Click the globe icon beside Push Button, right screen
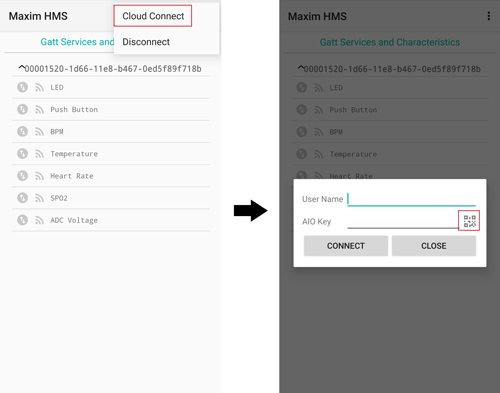 click(x=302, y=110)
